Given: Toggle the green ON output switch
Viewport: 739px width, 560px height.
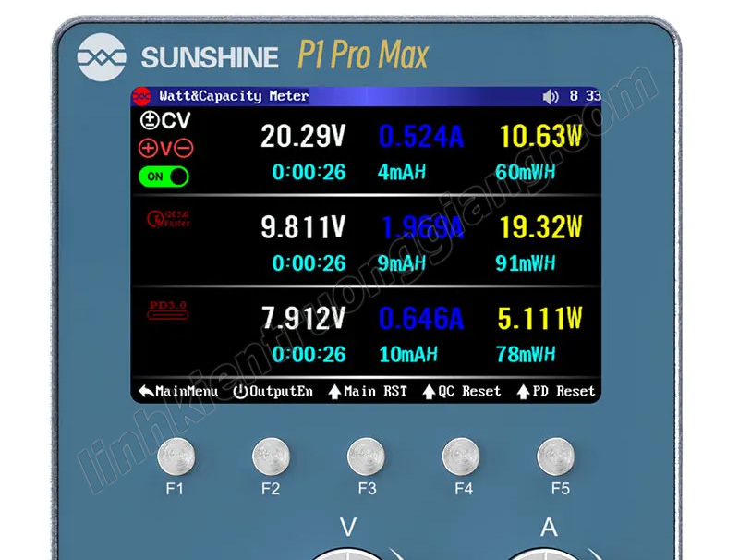Looking at the screenshot, I should (x=164, y=177).
